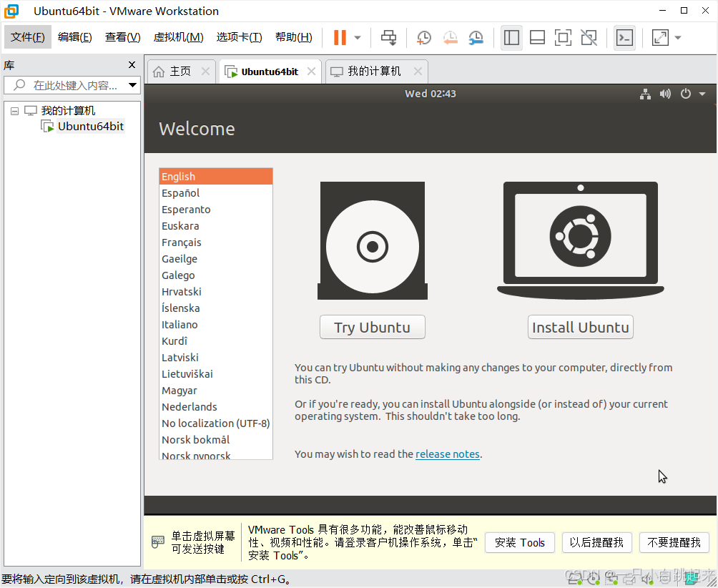Open the power options dropdown next to pause
The image size is (718, 588).
[x=358, y=37]
